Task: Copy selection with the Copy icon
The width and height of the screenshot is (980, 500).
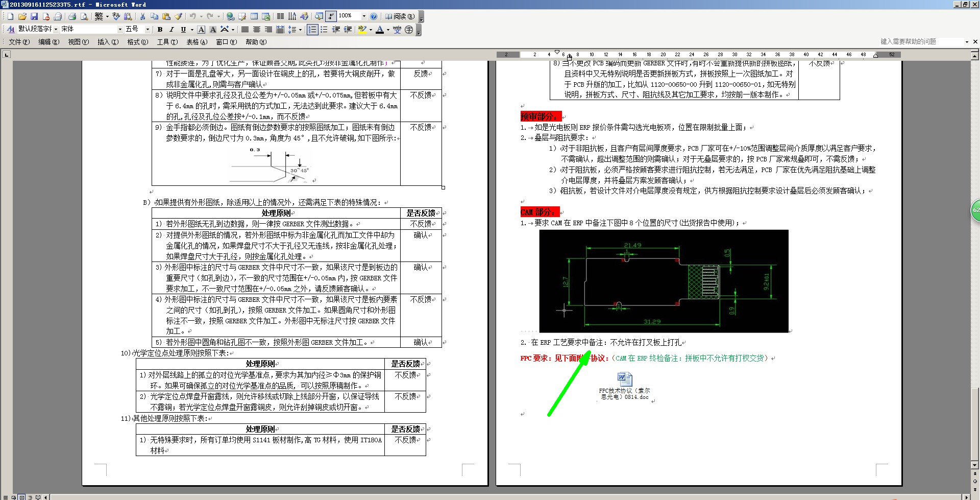Action: point(154,16)
